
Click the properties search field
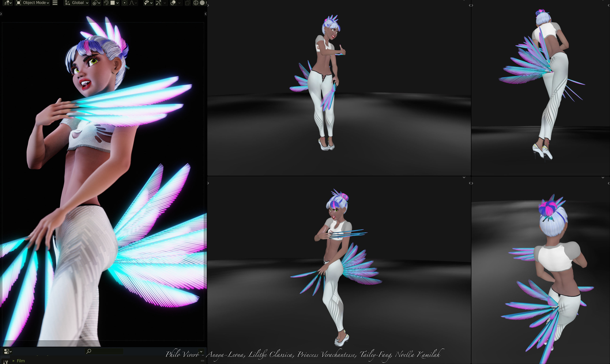click(104, 351)
